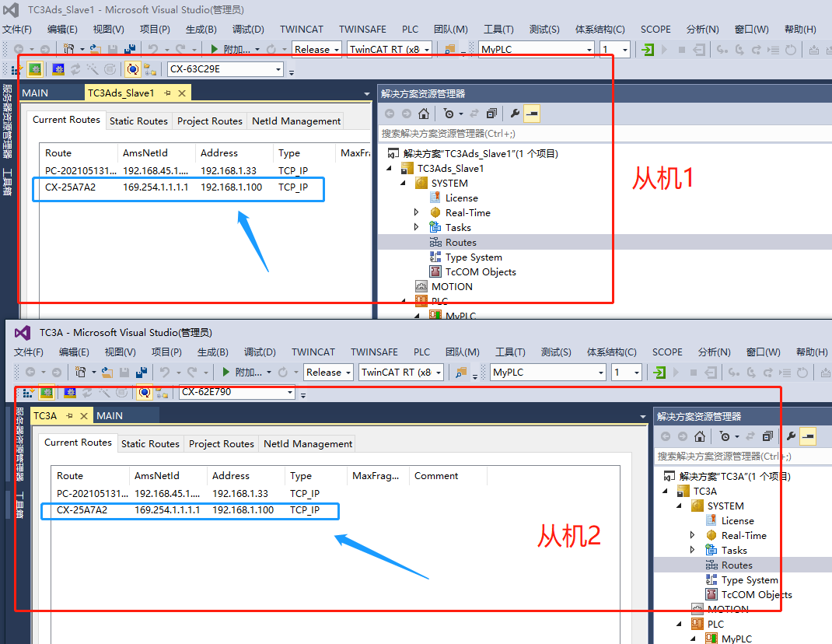The width and height of the screenshot is (832, 644).
Task: Click Open File icon in TC3Ads_Slave1 window toolbar
Action: pyautogui.click(x=96, y=49)
